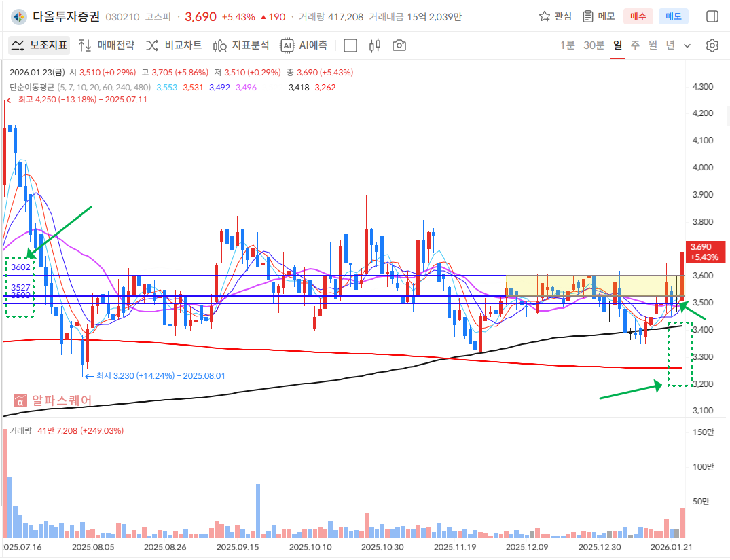Expand the timeframe dropdown chevron
Viewport: 730px width, 560px height.
click(687, 45)
